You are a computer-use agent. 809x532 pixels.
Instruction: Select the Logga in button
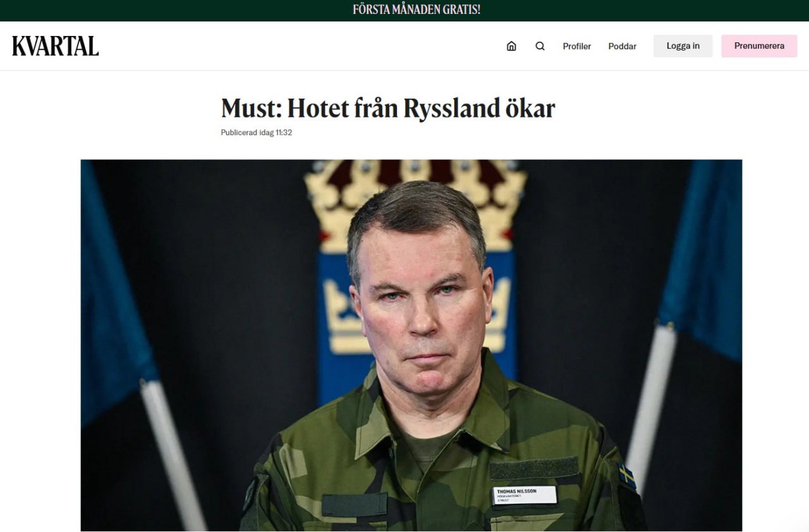[x=683, y=46]
